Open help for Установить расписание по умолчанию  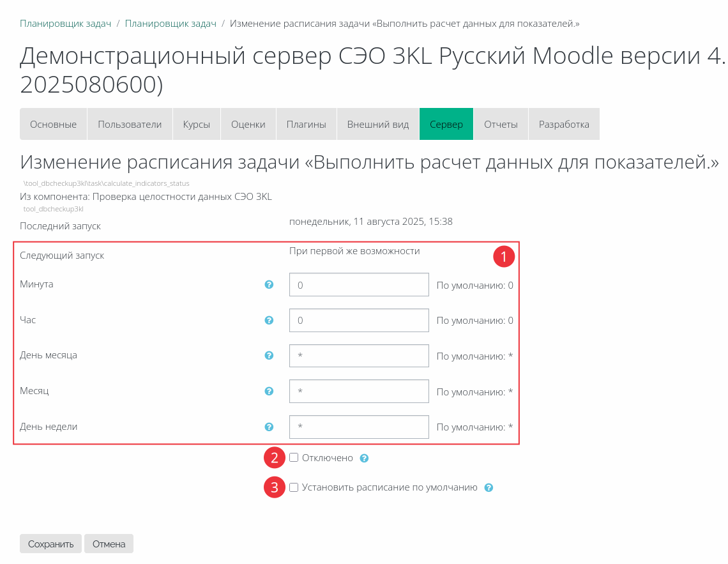click(489, 488)
